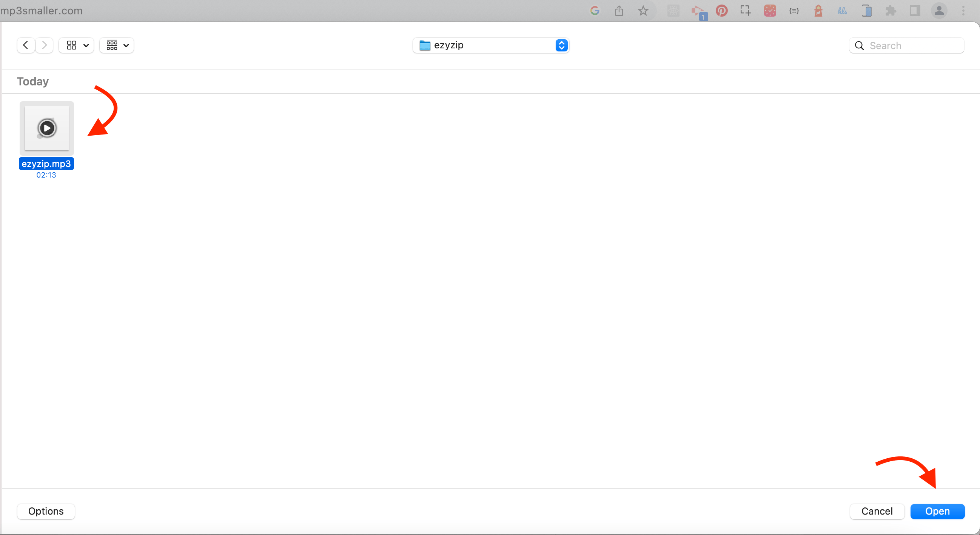Click the Options button
Viewport: 980px width, 535px height.
point(46,511)
